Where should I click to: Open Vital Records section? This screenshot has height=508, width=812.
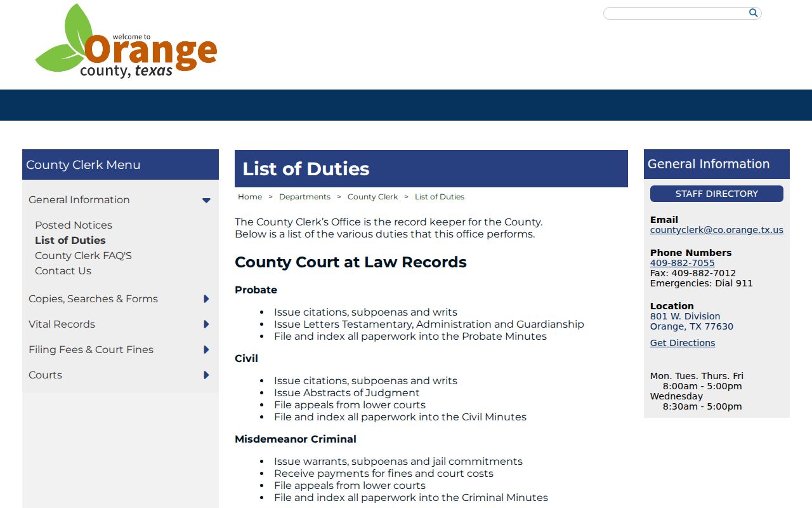point(62,324)
